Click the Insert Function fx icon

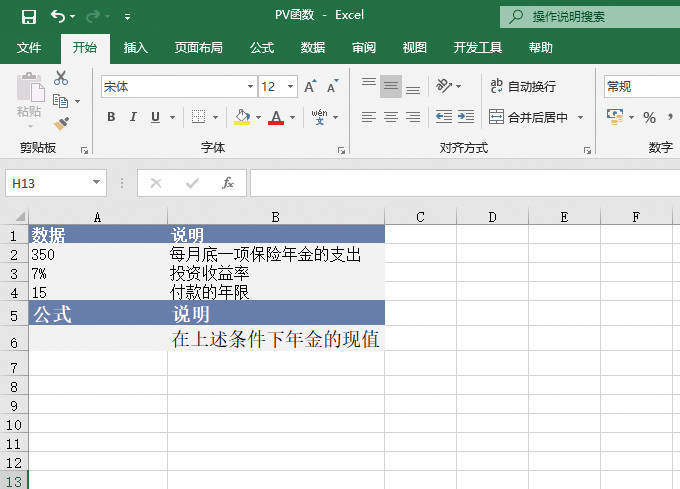228,183
